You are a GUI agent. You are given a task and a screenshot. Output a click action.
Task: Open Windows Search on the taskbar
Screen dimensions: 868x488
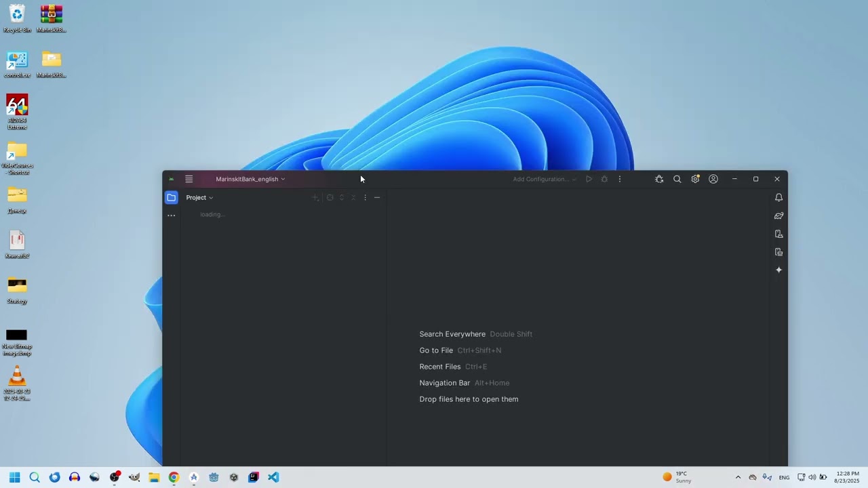[x=35, y=477]
